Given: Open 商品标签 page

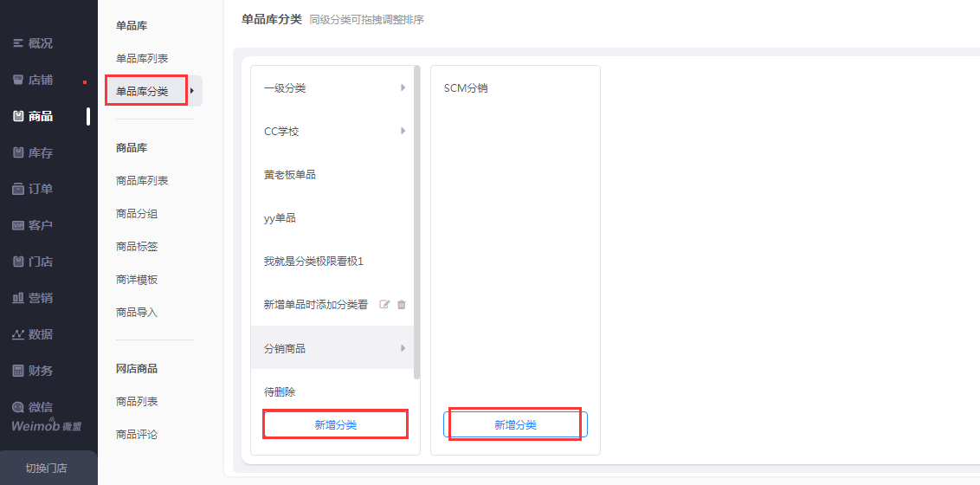Looking at the screenshot, I should click(137, 247).
